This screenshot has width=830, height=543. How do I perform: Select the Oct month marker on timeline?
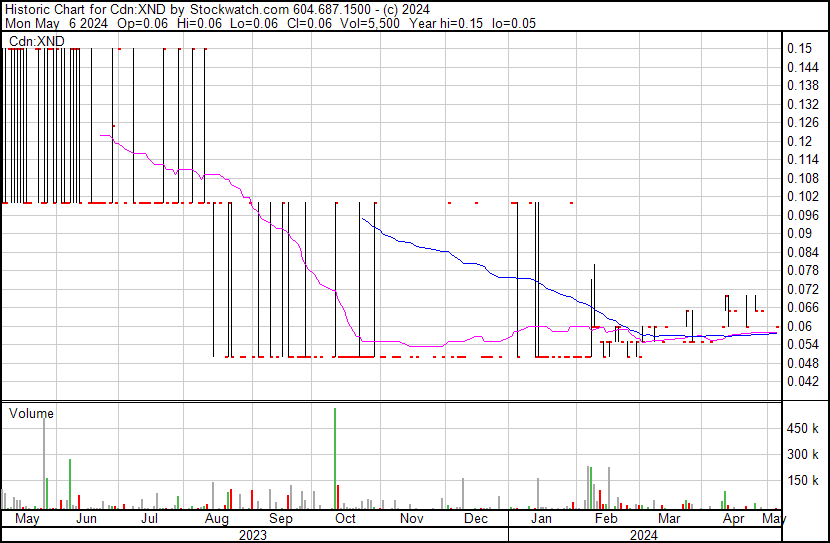click(345, 519)
